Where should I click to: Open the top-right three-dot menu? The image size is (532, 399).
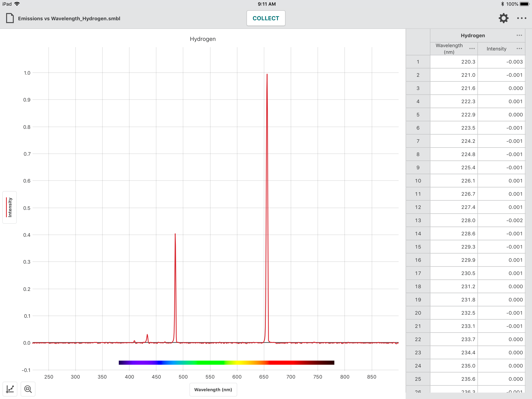[x=521, y=18]
